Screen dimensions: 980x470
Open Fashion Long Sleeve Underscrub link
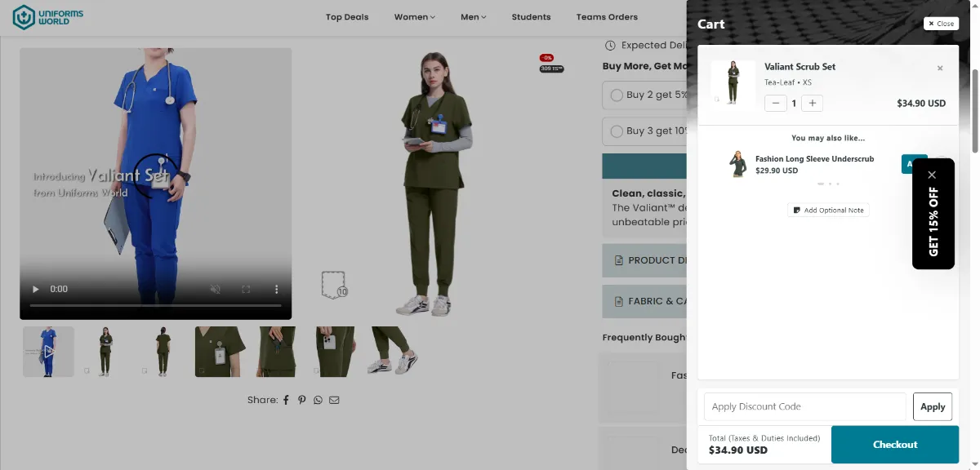coord(814,159)
